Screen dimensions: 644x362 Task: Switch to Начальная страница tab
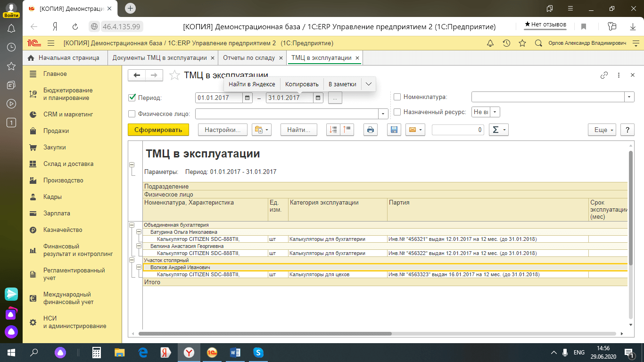tap(64, 58)
